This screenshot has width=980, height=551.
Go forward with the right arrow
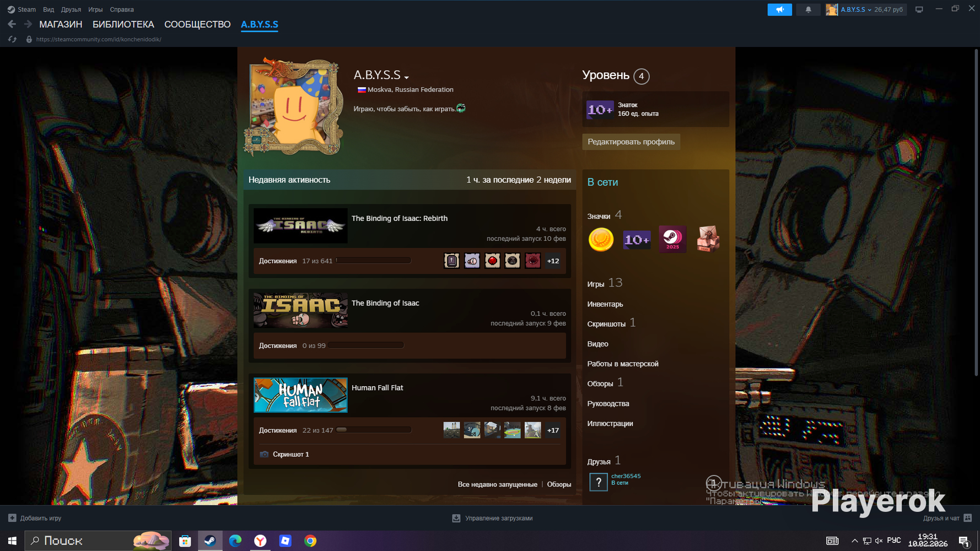click(28, 24)
